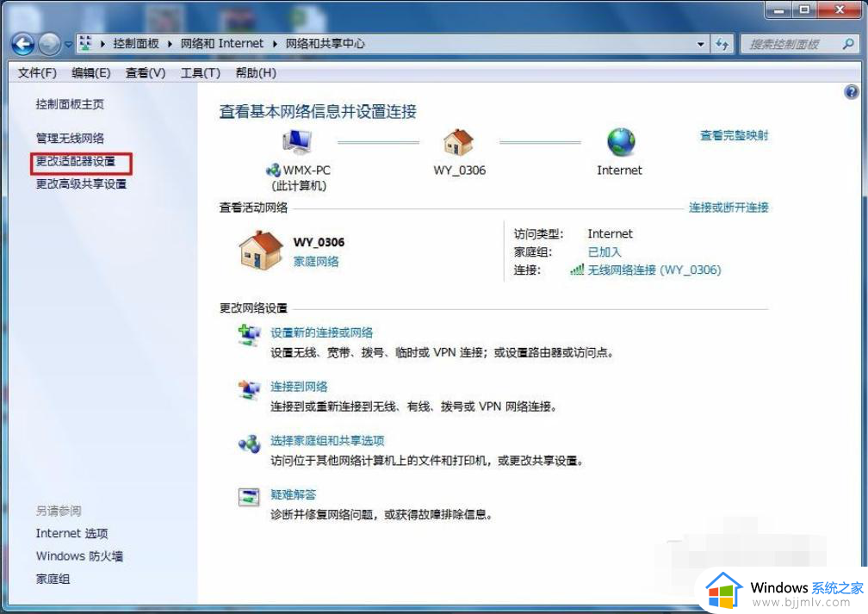Open the 连接到网络 link
Viewport: 868px width, 614px height.
(299, 387)
